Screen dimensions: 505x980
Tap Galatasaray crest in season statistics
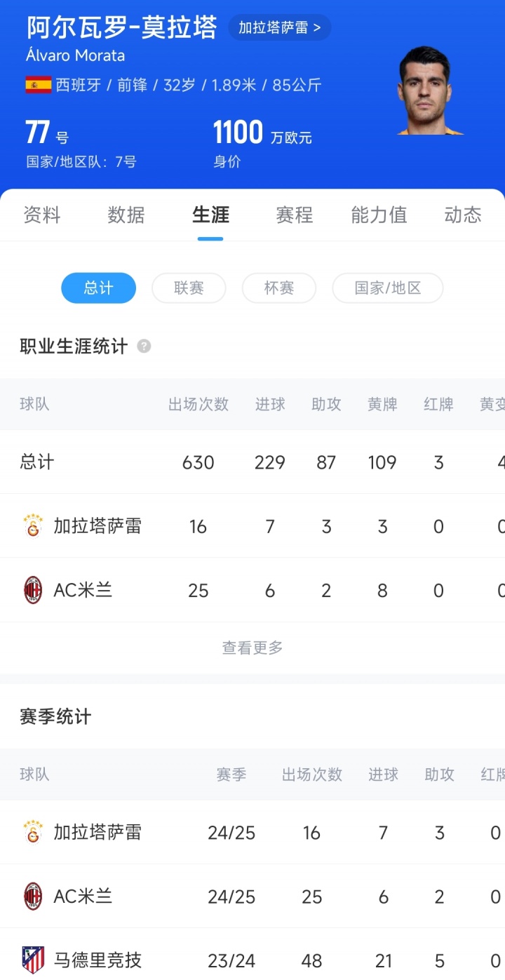pyautogui.click(x=33, y=833)
